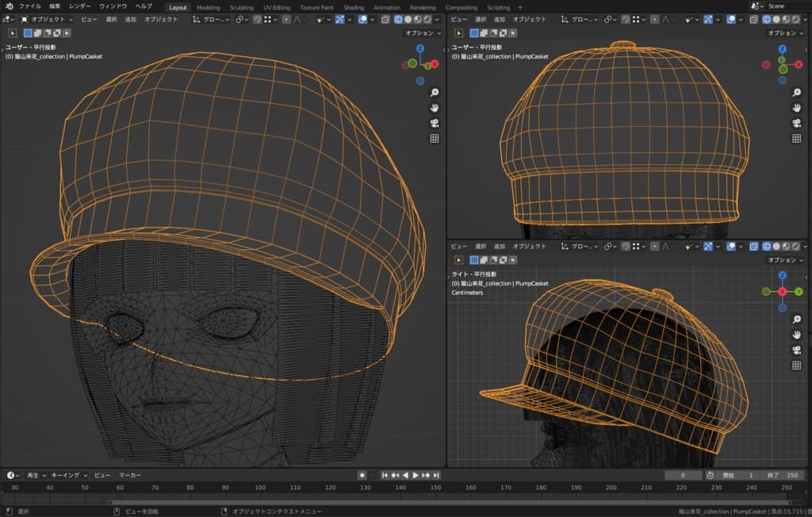Click the play animation button in timeline

416,475
